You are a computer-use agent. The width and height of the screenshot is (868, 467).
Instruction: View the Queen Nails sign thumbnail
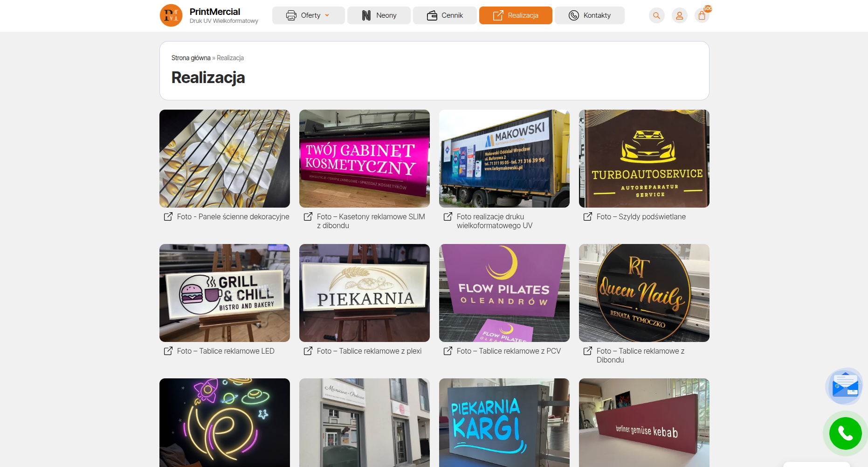point(644,293)
